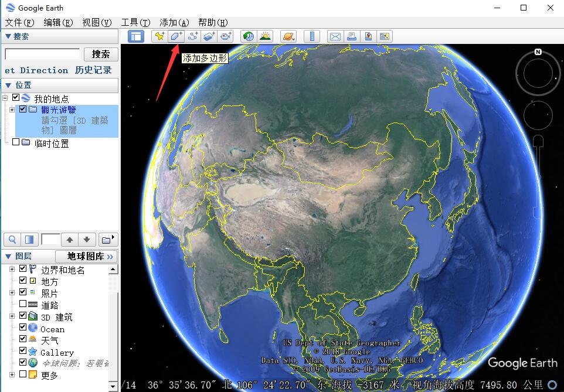The image size is (564, 392).
Task: Open the Saturn planets dropdown
Action: [288, 36]
